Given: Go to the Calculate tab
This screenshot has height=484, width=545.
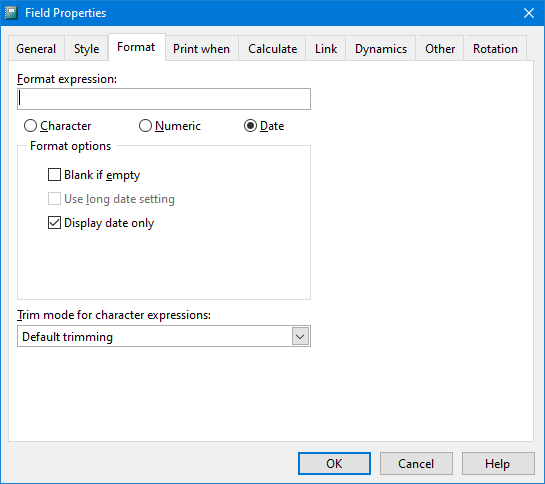Looking at the screenshot, I should click(x=272, y=49).
